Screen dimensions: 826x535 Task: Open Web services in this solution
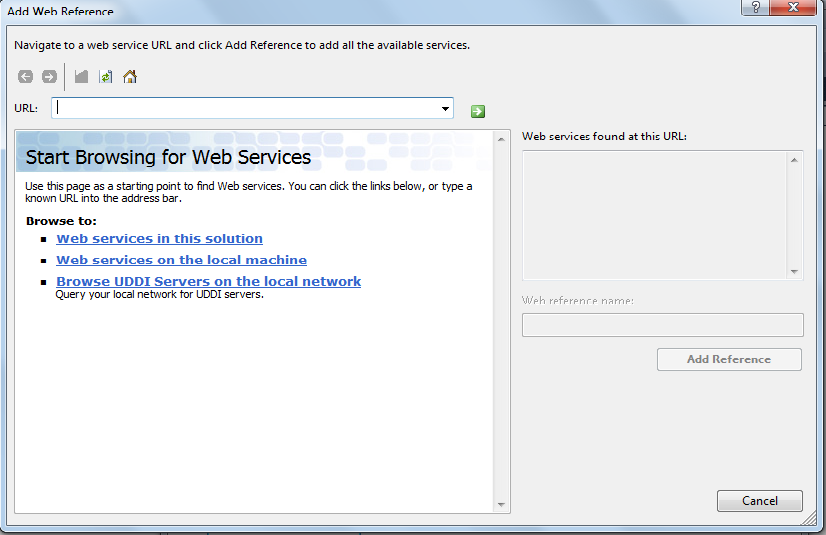(x=159, y=239)
